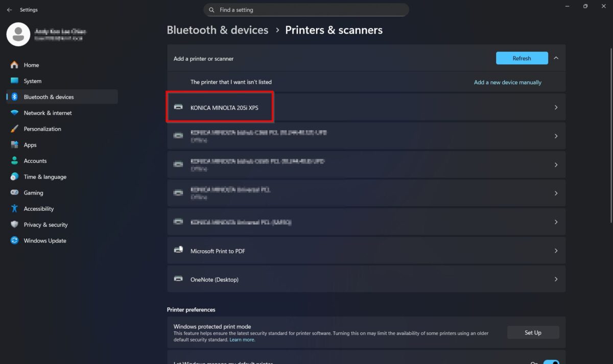Click the back arrow in title bar
This screenshot has width=613, height=364.
(9, 10)
